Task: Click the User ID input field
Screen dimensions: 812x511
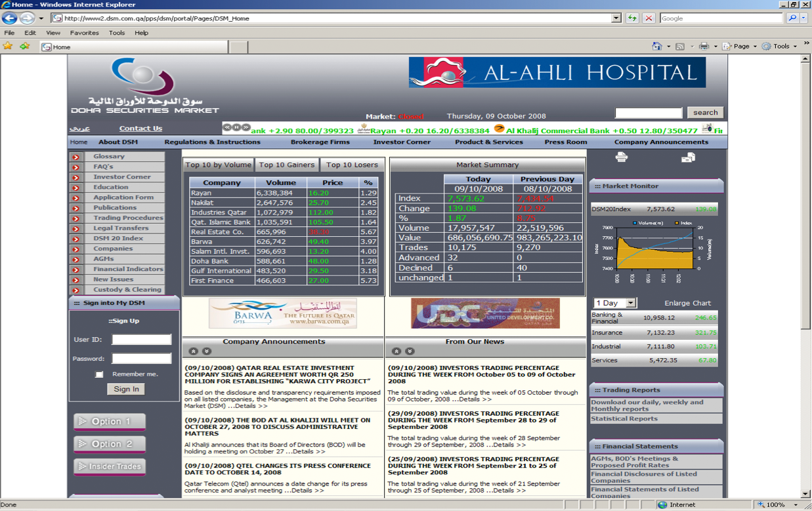Action: point(141,339)
